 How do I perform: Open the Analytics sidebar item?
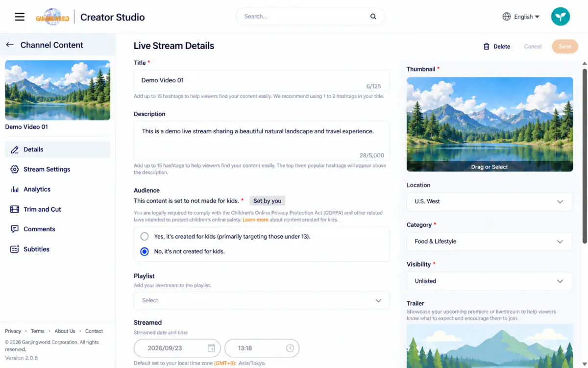[57, 189]
